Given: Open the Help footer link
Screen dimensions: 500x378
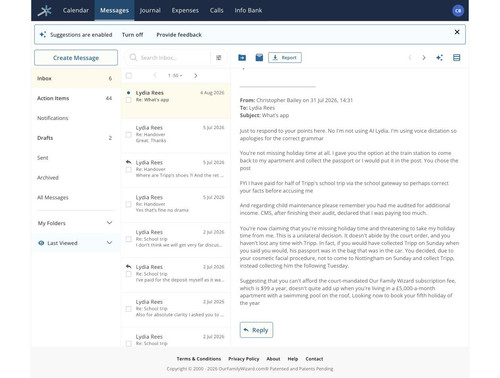Looking at the screenshot, I should (293, 359).
